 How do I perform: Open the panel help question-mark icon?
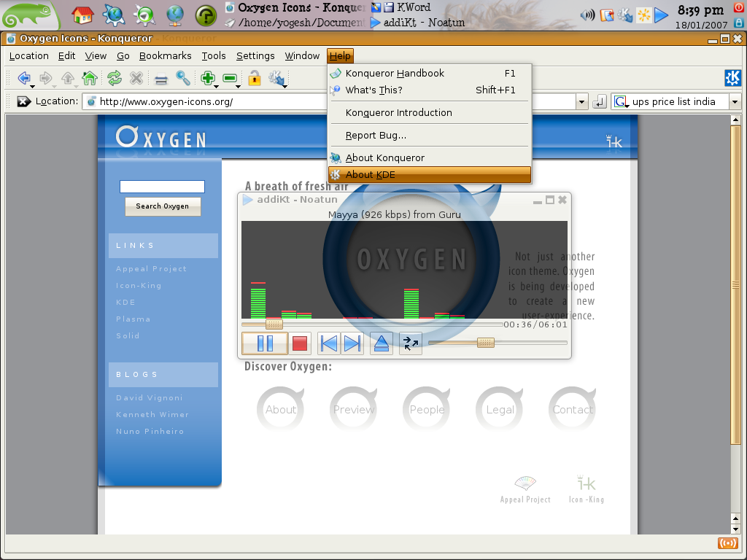[206, 15]
